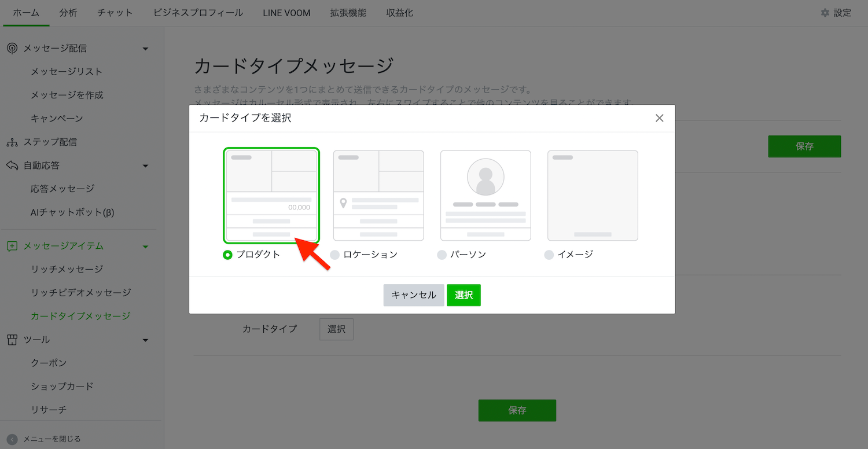
Task: Close the card type dialog with X
Action: [x=659, y=118]
